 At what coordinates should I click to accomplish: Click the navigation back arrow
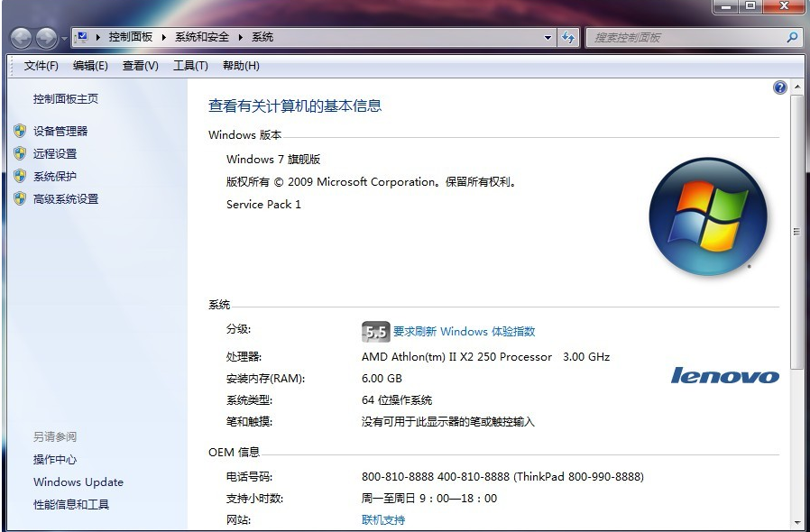point(19,37)
